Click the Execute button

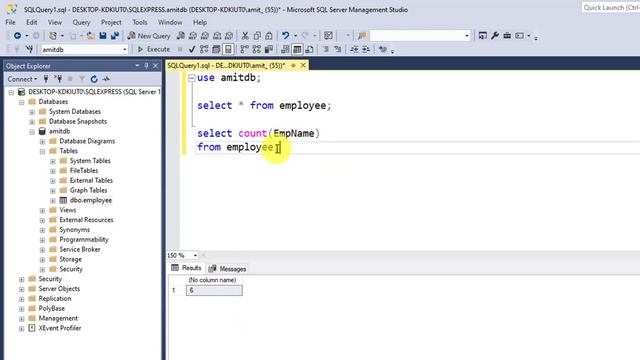pyautogui.click(x=154, y=49)
